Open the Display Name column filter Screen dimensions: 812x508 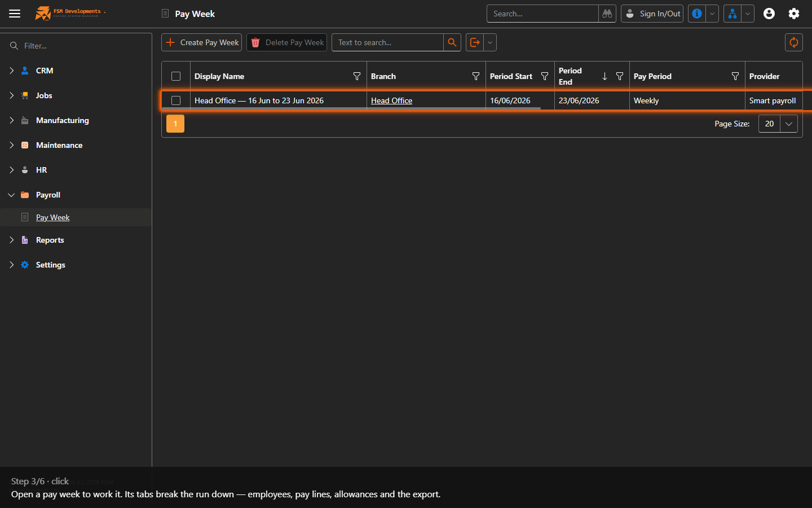point(357,76)
